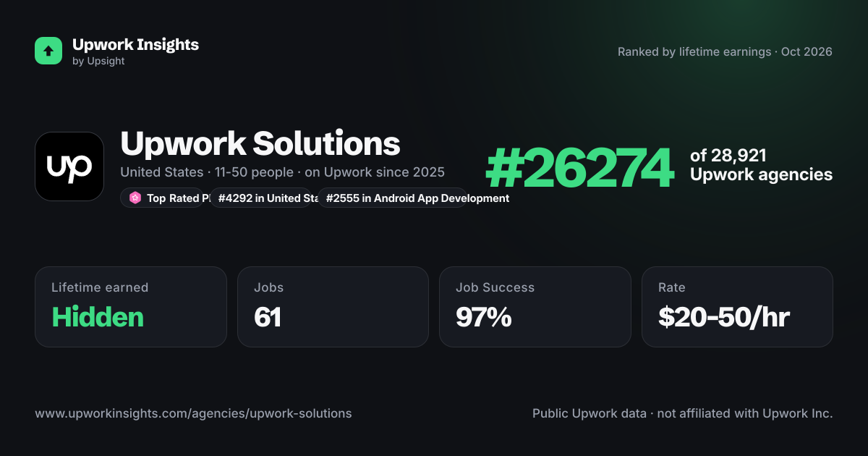Click the green Hidden earnings value

(98, 317)
